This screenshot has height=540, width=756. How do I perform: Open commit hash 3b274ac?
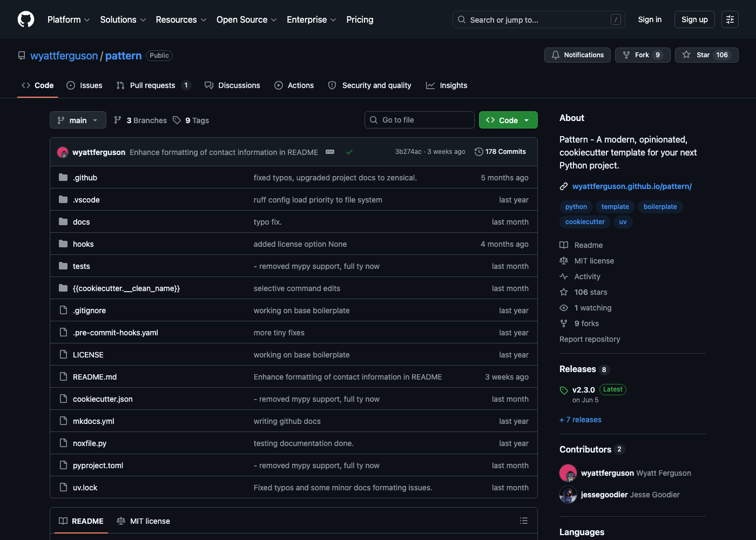pyautogui.click(x=408, y=152)
